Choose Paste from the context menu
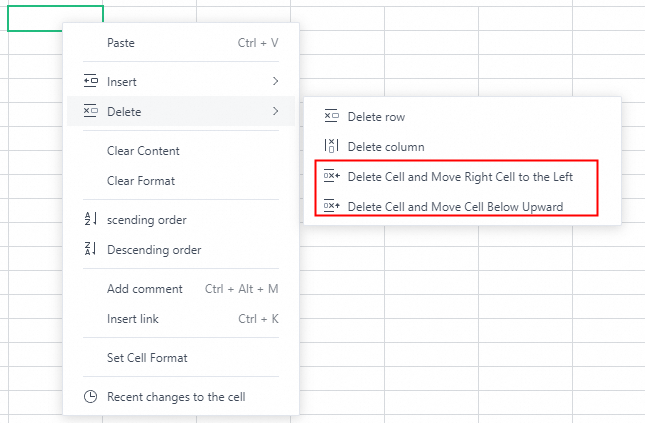This screenshot has width=645, height=423. pyautogui.click(x=120, y=43)
